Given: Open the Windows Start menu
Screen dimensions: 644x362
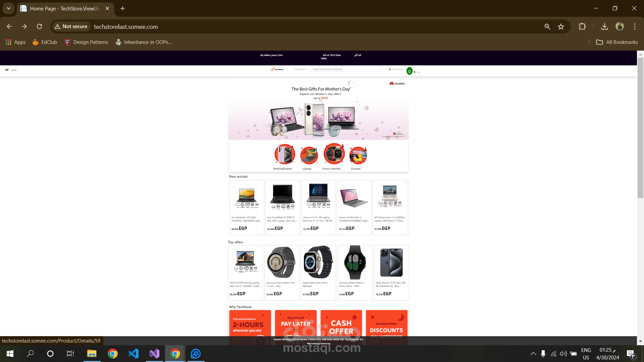Looking at the screenshot, I should click(10, 354).
